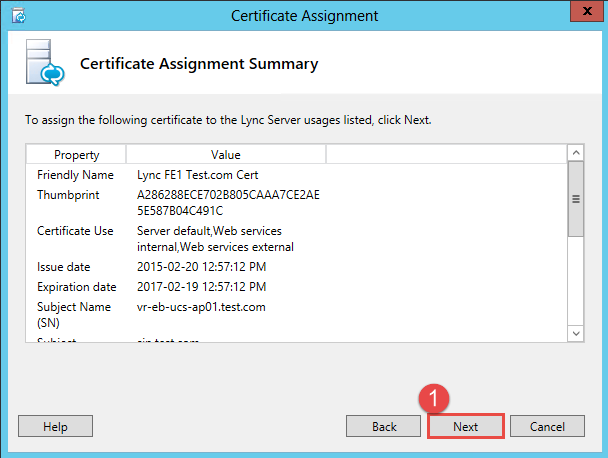
Task: Click the vr-eb-ucs-ap01.test.com value
Action: point(201,307)
